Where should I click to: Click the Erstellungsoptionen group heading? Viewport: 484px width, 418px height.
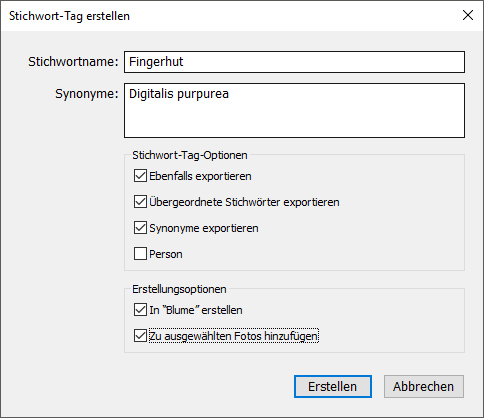point(179,289)
